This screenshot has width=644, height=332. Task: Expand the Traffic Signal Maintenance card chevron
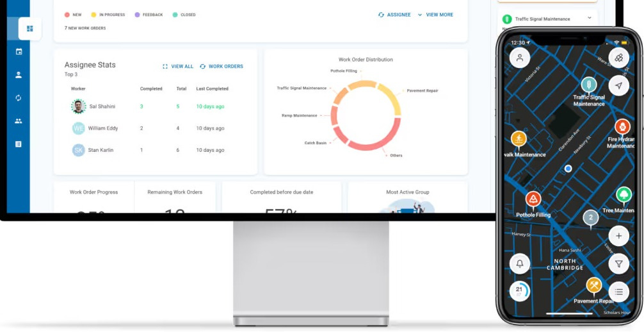pyautogui.click(x=590, y=18)
